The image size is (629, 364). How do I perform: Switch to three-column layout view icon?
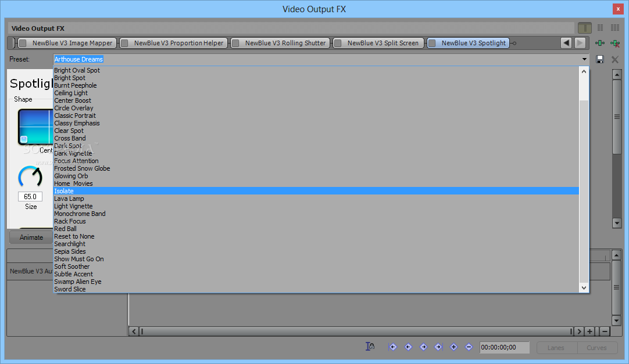[x=615, y=28]
